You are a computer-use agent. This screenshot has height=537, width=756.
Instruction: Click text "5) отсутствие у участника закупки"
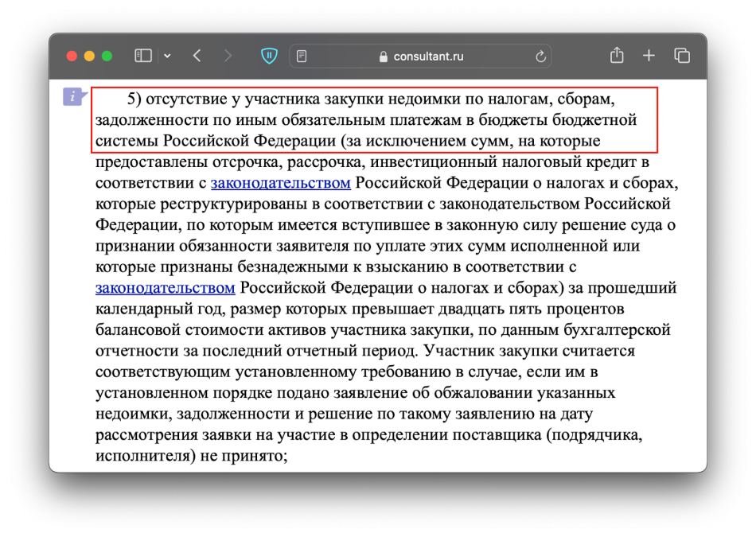tap(255, 99)
